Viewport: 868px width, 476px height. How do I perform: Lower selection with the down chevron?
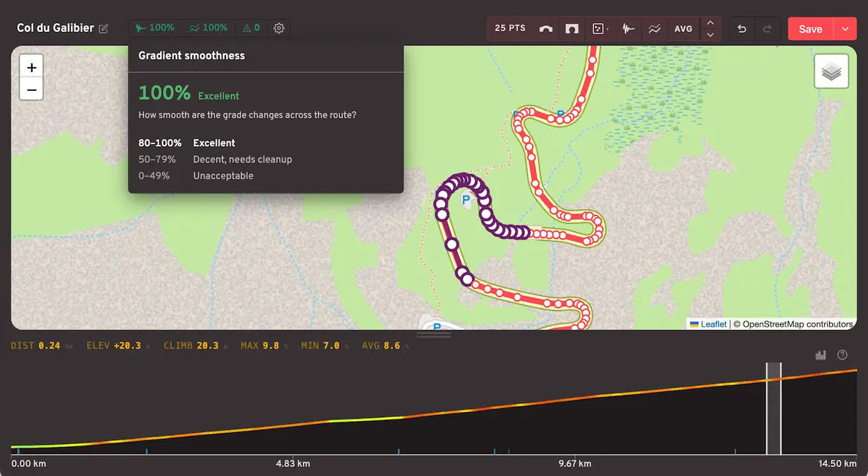point(711,35)
